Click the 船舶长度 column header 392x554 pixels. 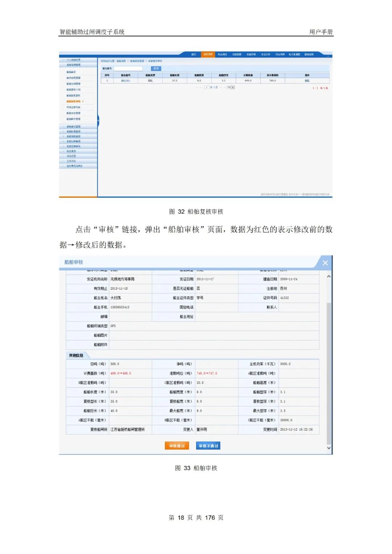point(175,75)
